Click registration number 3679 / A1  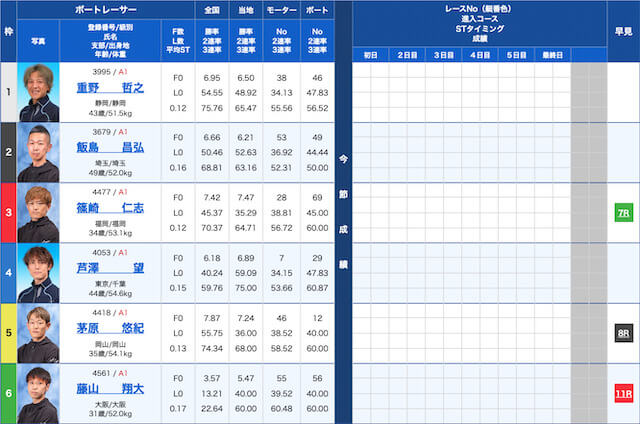point(110,132)
